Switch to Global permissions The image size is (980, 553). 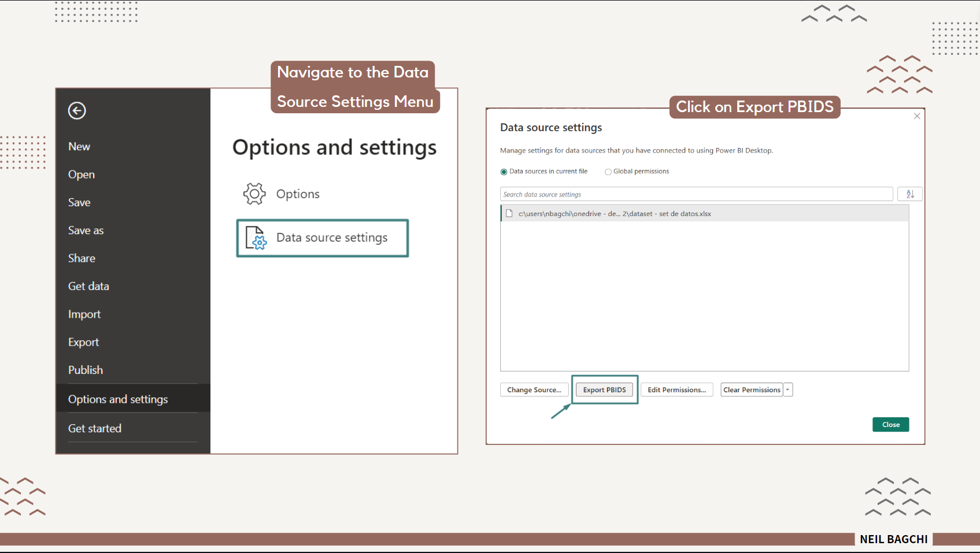pyautogui.click(x=608, y=171)
